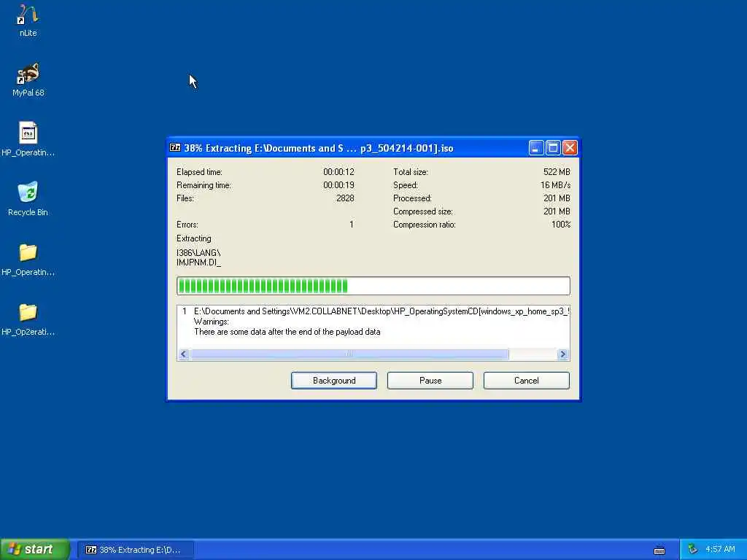Click the extraction progress bar
Screen dimensions: 747x560
(373, 286)
